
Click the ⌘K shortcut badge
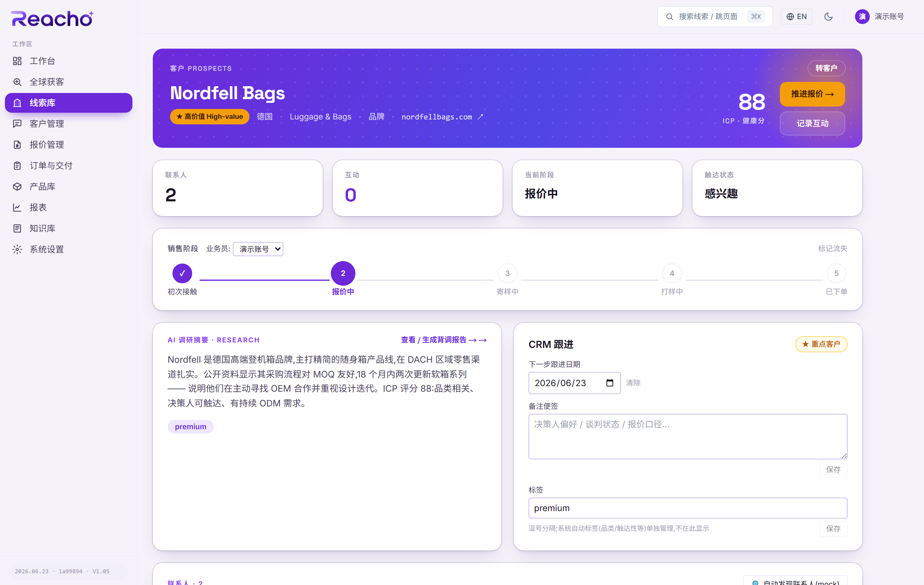[756, 17]
